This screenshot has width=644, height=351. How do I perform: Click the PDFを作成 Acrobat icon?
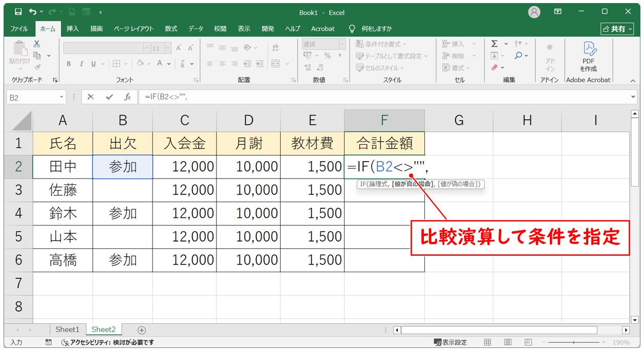click(588, 56)
